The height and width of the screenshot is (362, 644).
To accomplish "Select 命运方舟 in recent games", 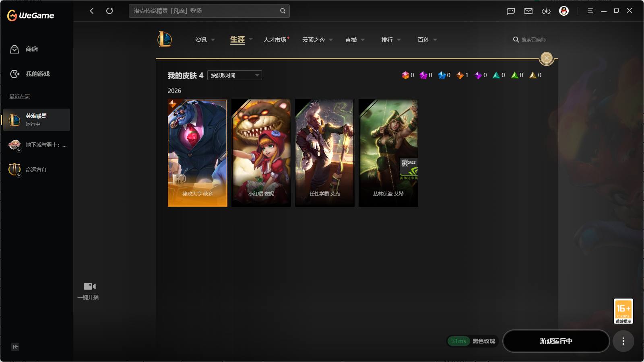I will click(x=37, y=170).
